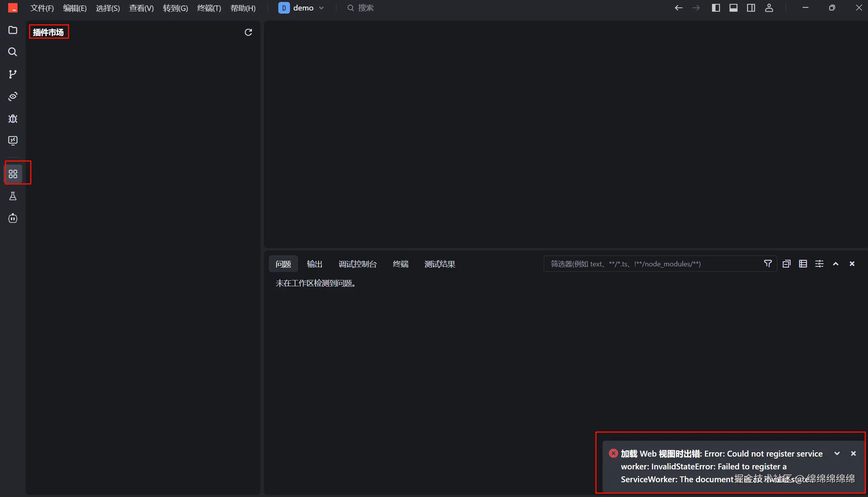The width and height of the screenshot is (868, 497).
Task: Toggle the right secondary sidebar layout
Action: [x=751, y=8]
